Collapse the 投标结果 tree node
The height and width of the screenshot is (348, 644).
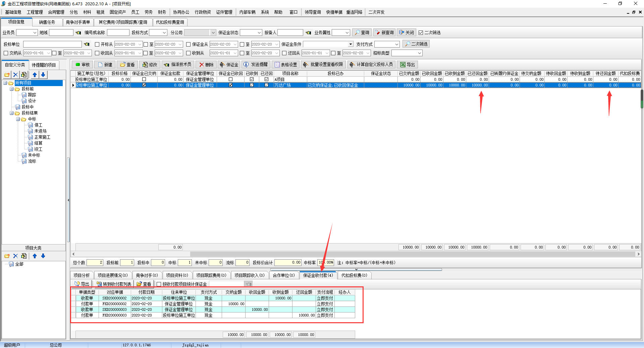[x=11, y=113]
